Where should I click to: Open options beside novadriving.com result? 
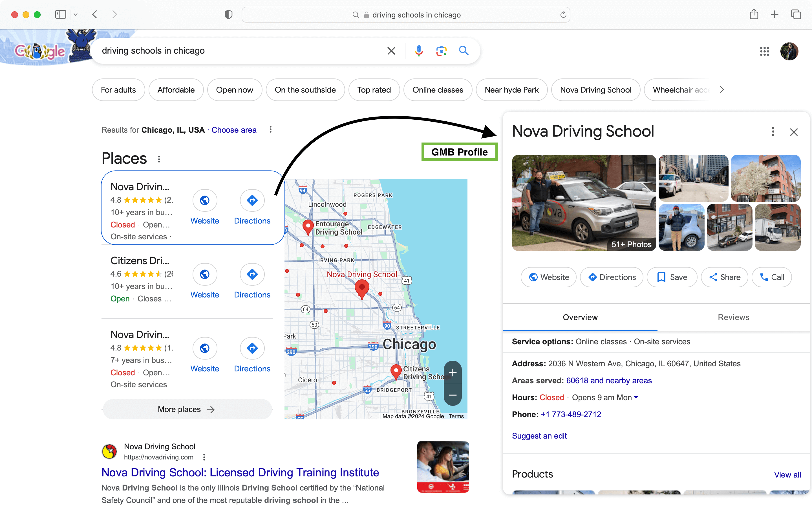pyautogui.click(x=204, y=457)
